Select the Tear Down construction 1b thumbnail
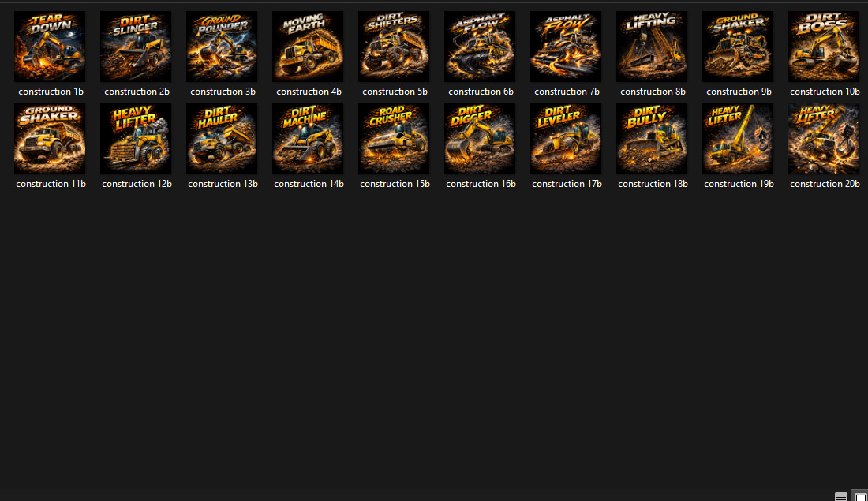The height and width of the screenshot is (501, 868). click(50, 47)
